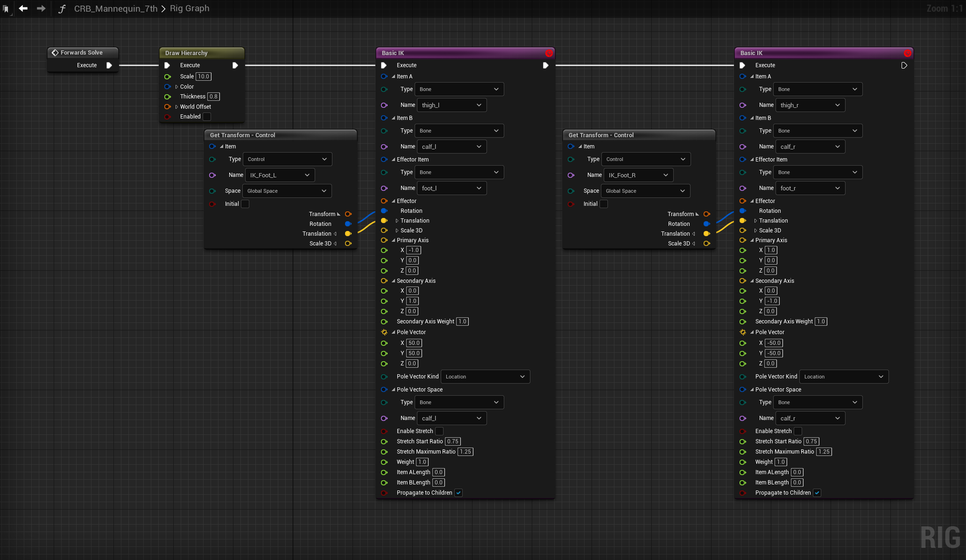Uncheck Propagate to Children on right Basic IK
The height and width of the screenshot is (560, 966).
(x=817, y=493)
